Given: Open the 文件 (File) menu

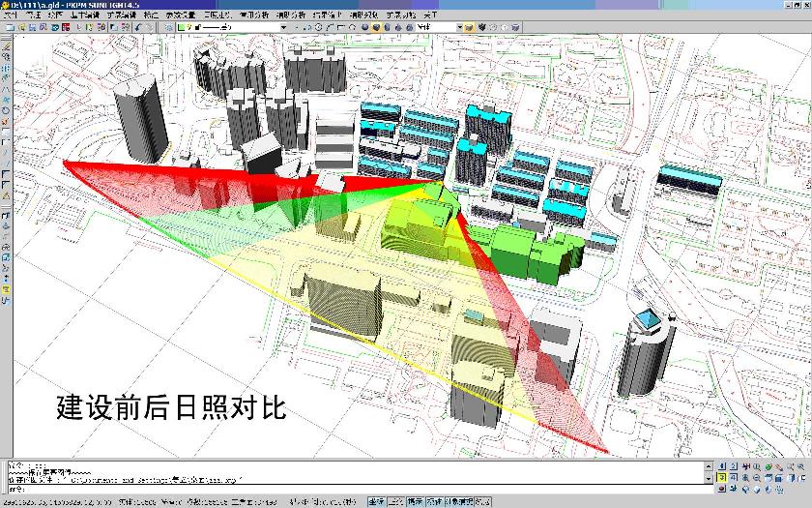Looking at the screenshot, I should (10, 15).
